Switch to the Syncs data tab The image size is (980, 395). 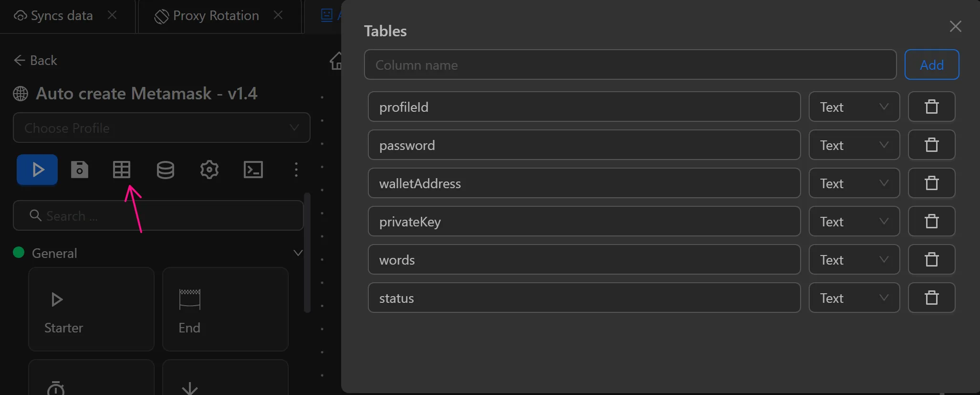click(61, 16)
